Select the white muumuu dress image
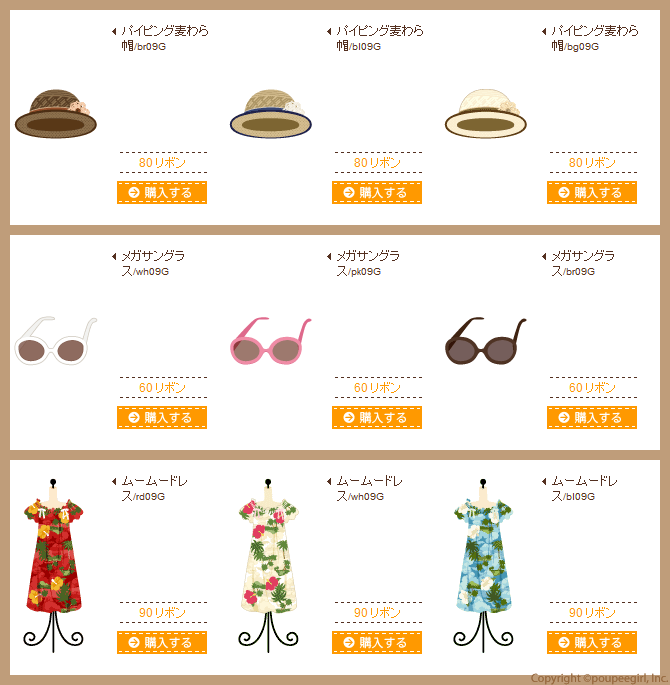Image resolution: width=670 pixels, height=685 pixels. coord(268,565)
